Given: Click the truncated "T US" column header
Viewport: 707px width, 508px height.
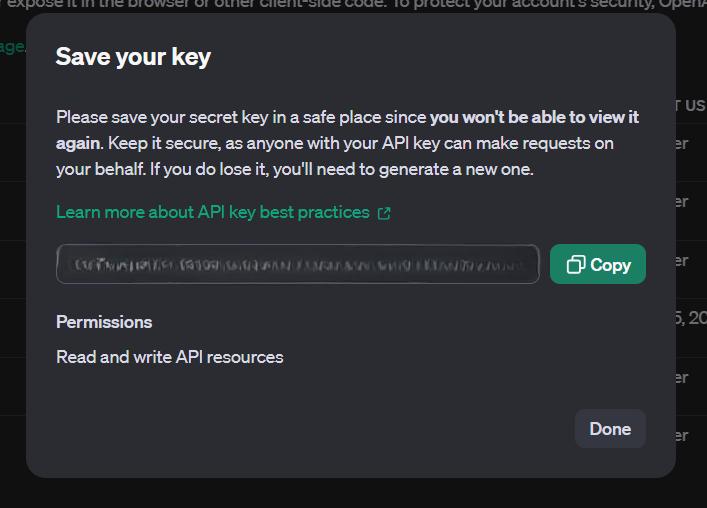Looking at the screenshot, I should [x=691, y=106].
